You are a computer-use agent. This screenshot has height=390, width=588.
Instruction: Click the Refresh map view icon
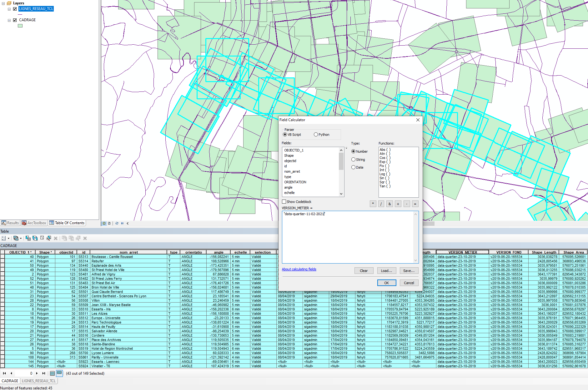click(x=117, y=223)
